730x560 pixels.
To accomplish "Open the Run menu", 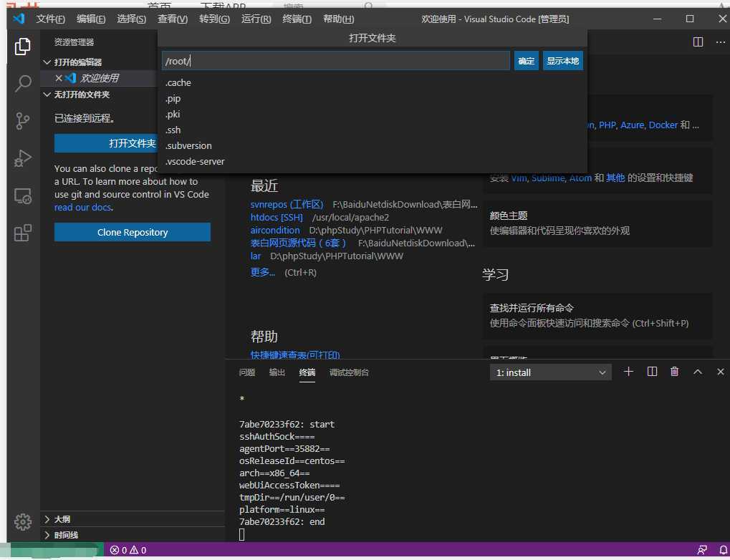I will 256,19.
